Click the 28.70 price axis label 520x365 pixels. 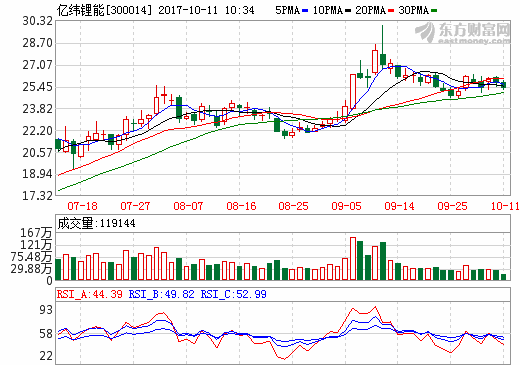tap(38, 43)
